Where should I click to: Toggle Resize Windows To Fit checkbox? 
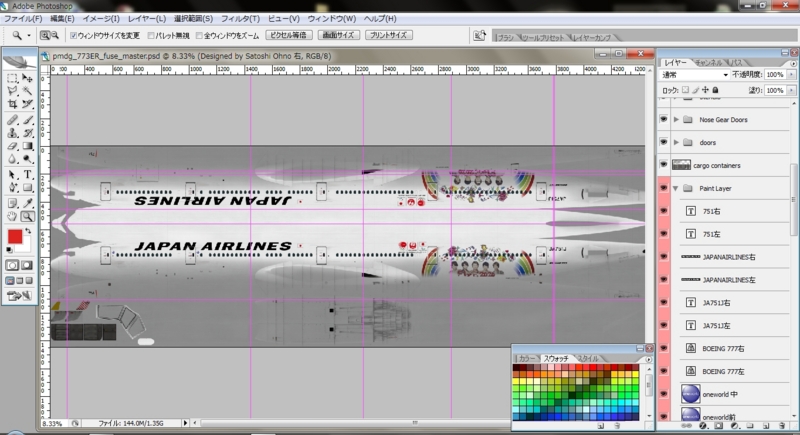(x=73, y=36)
